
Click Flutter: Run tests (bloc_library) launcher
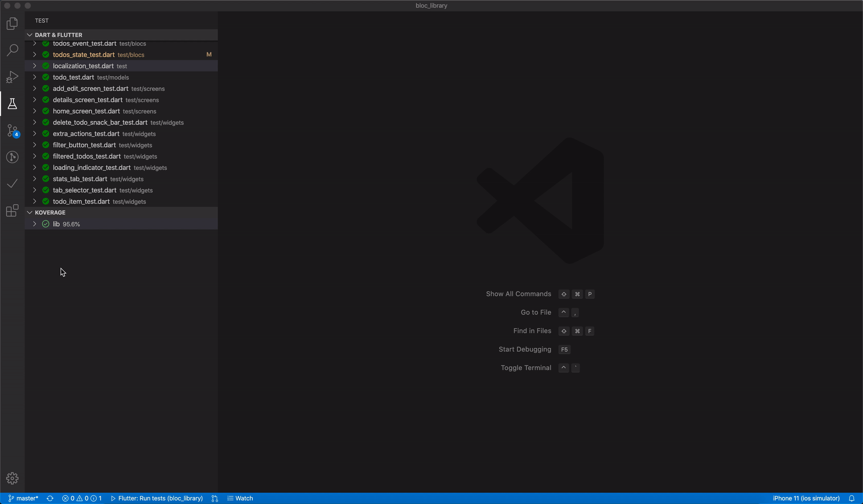(x=156, y=498)
